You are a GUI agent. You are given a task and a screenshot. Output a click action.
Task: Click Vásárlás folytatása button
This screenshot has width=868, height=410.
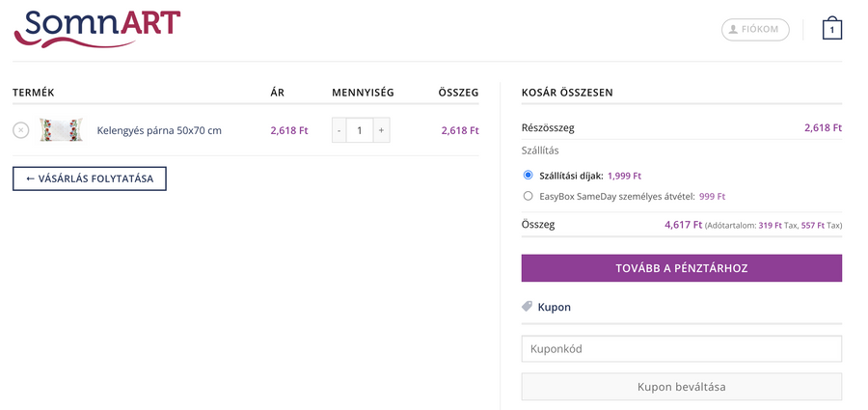(x=90, y=178)
